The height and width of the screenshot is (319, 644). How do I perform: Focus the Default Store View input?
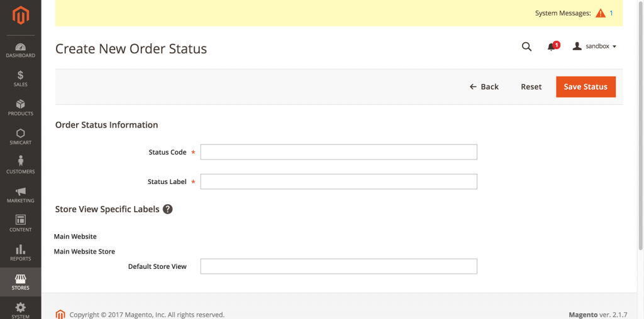(x=339, y=266)
